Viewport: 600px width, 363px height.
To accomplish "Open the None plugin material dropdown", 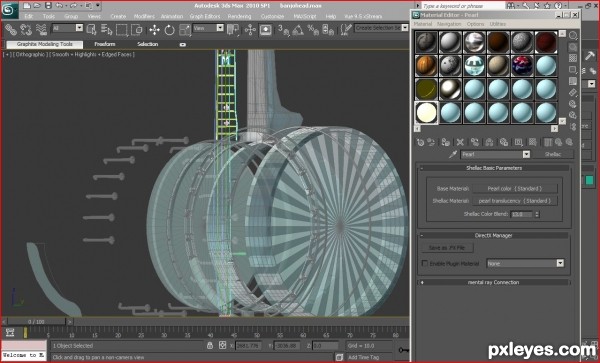I will click(x=560, y=263).
